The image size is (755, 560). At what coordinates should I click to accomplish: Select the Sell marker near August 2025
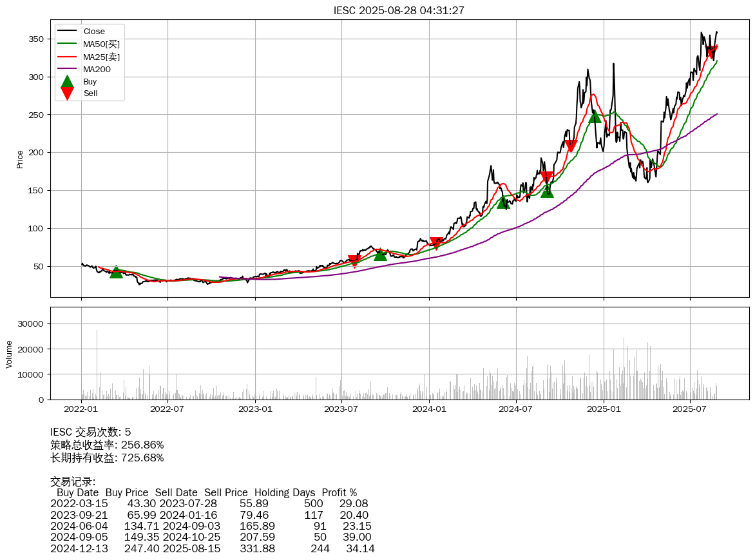pos(711,52)
